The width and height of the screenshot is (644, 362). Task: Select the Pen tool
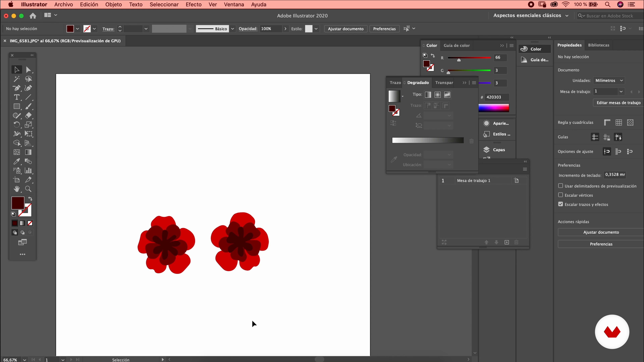coord(16,88)
